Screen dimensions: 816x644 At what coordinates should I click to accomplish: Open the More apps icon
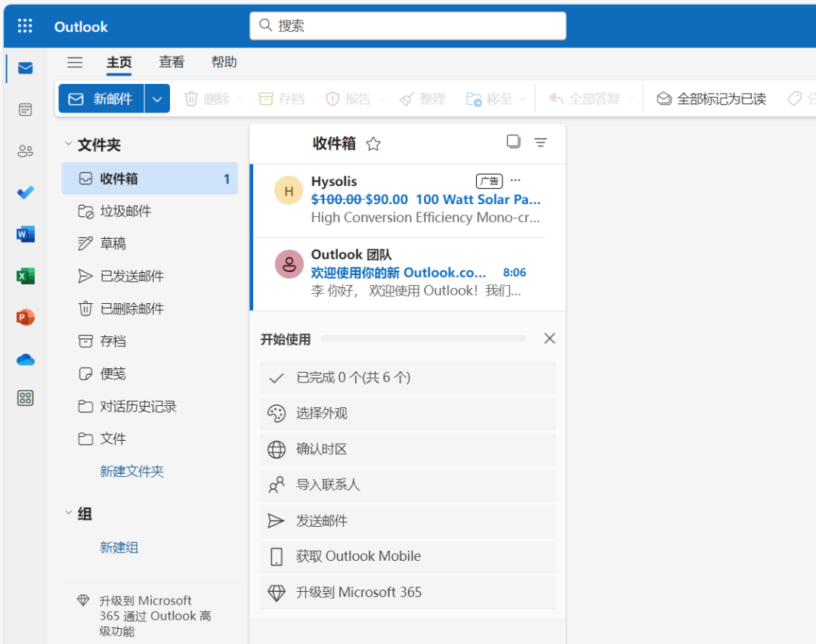(x=25, y=398)
